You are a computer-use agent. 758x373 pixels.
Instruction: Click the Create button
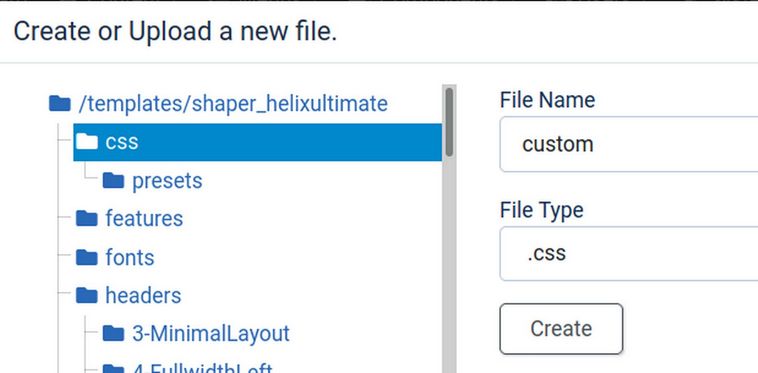[x=561, y=329]
